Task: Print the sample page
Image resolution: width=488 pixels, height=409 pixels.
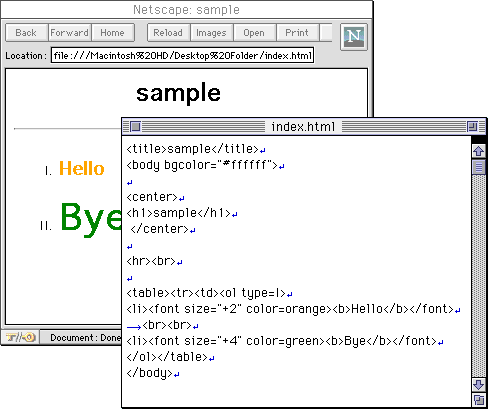Action: 298,33
